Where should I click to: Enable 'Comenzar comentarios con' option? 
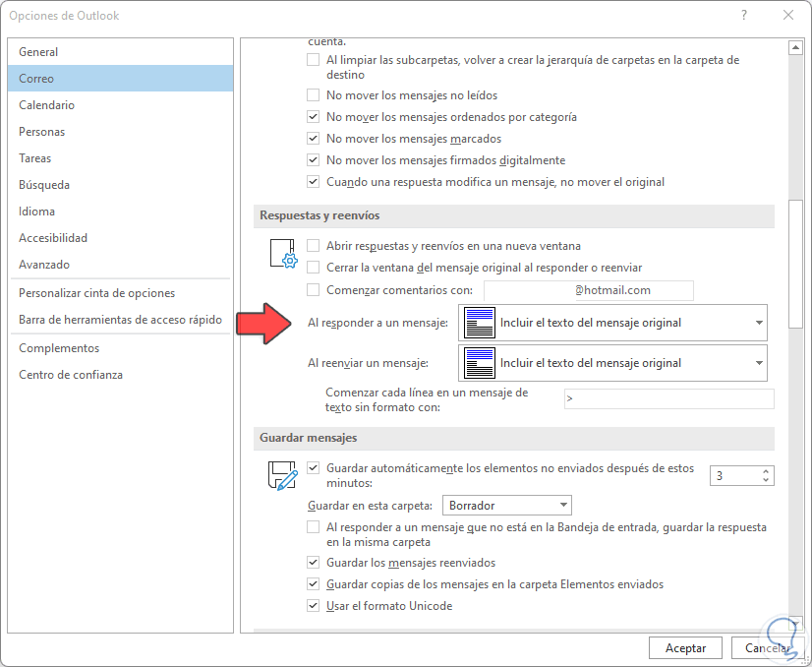pos(313,289)
